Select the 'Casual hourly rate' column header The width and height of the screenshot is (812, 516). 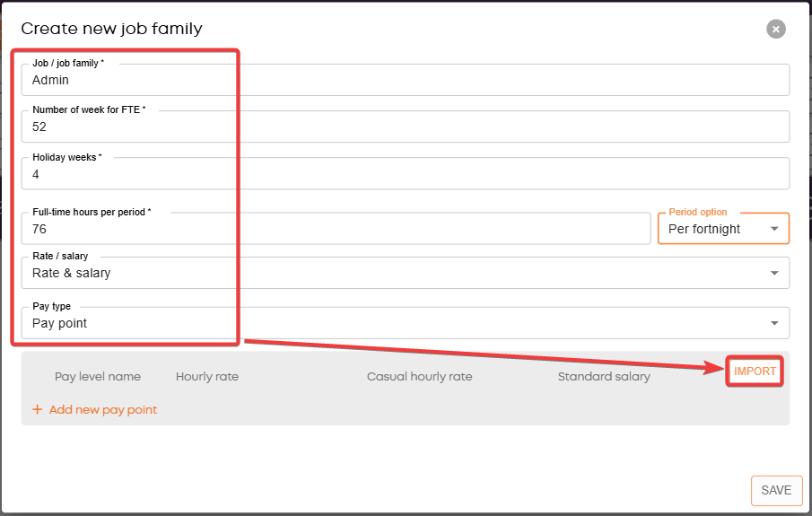point(419,377)
